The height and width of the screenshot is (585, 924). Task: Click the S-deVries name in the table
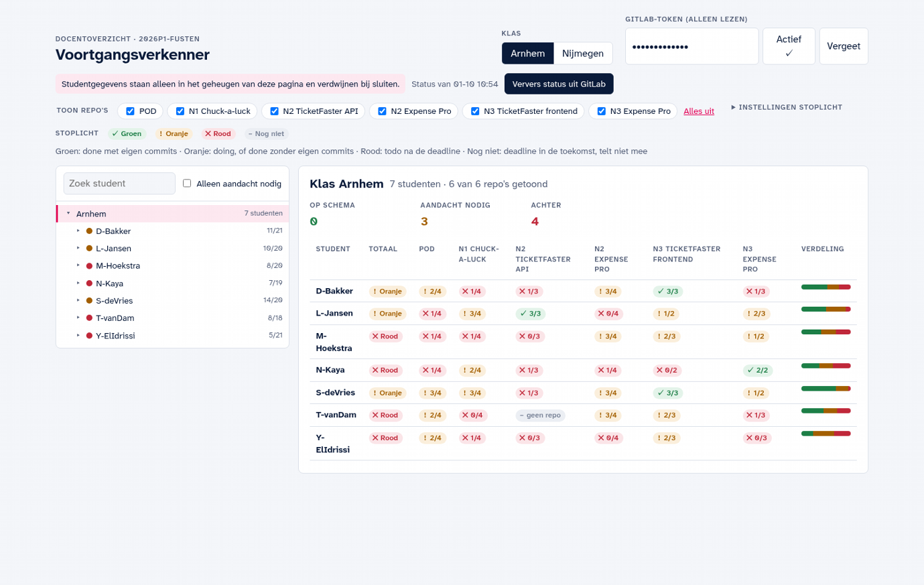point(336,393)
